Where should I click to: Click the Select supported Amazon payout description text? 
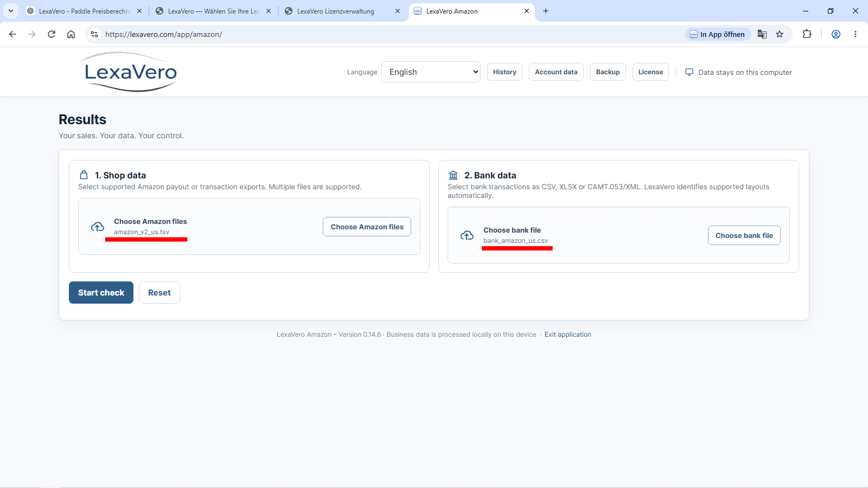pos(220,187)
